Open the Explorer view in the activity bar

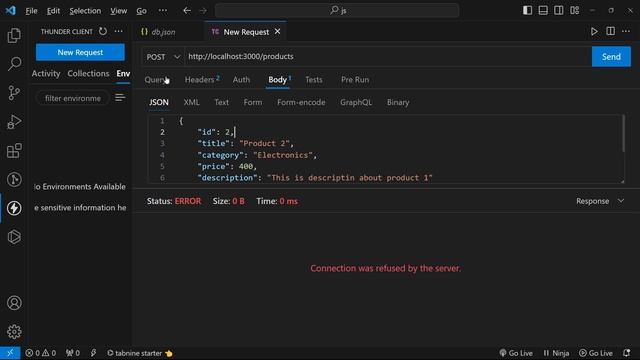pos(14,36)
